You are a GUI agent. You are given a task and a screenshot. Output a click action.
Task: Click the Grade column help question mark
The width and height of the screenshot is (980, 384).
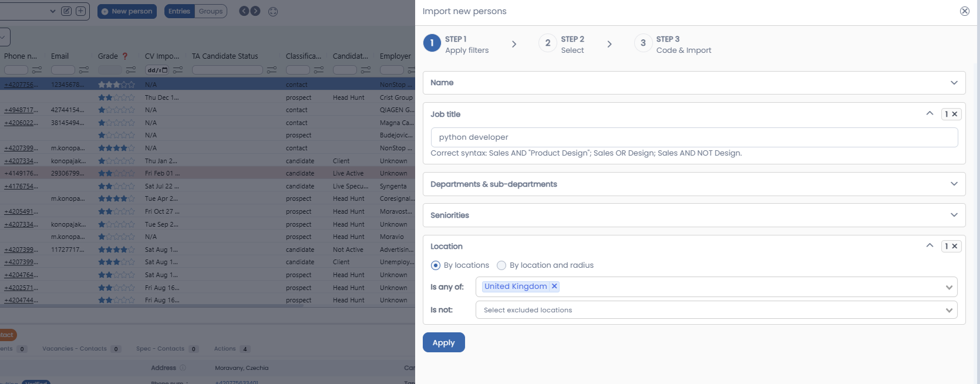[x=125, y=56]
